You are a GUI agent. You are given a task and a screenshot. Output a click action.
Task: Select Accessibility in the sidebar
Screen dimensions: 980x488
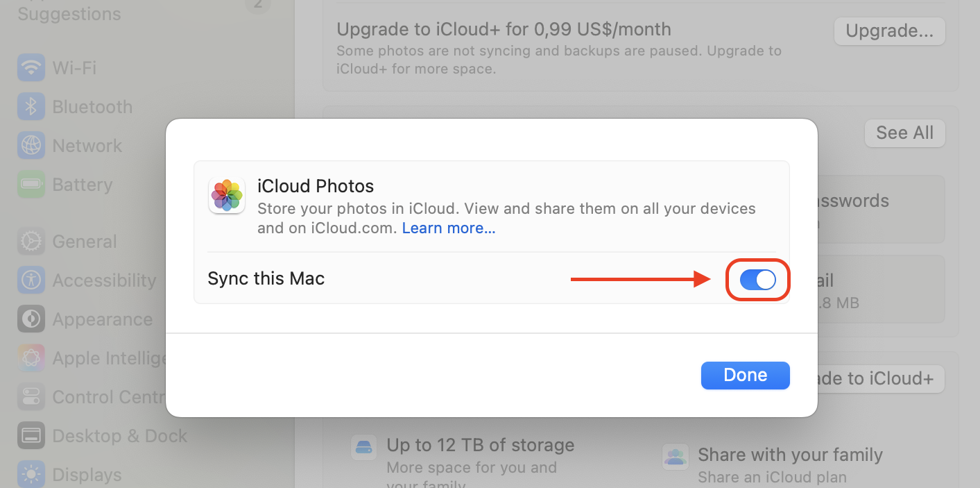104,280
